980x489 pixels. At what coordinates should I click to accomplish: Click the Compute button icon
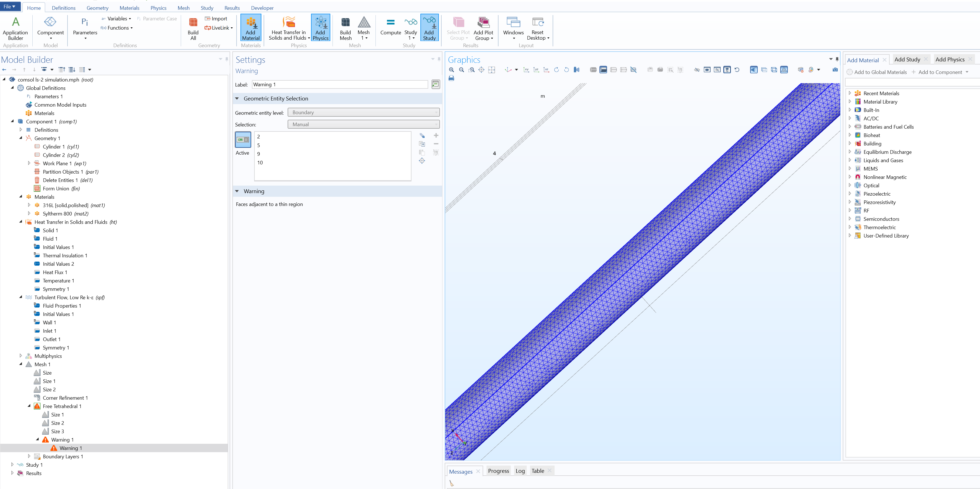point(390,22)
